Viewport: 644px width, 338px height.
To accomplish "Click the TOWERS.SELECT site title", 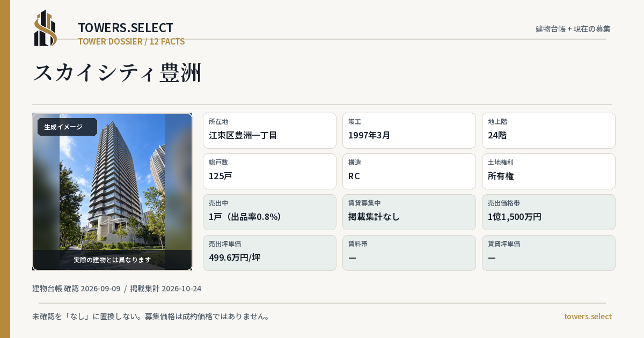I will coord(126,28).
